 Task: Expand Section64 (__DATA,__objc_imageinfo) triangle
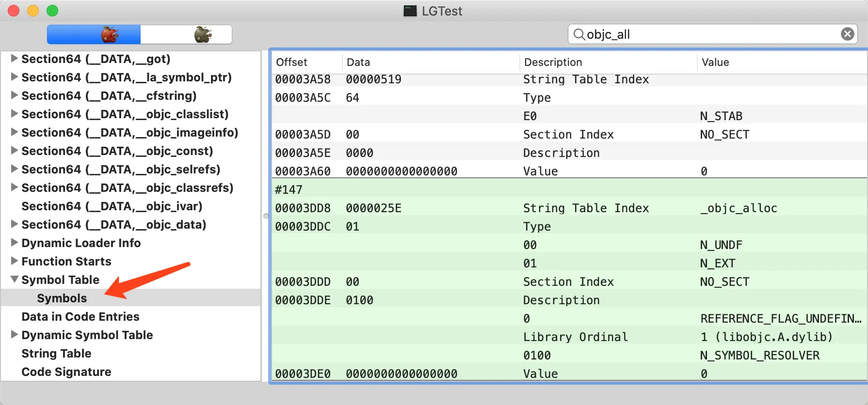pyautogui.click(x=15, y=132)
